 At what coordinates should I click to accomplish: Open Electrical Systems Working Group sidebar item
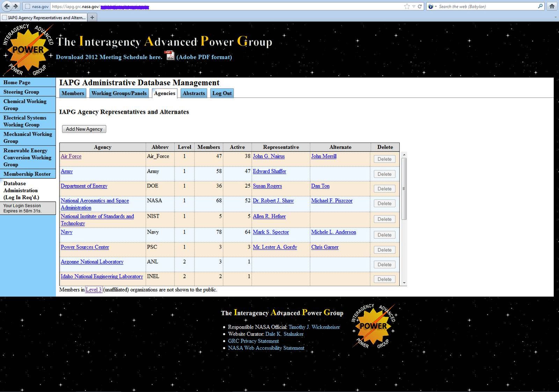coord(28,121)
